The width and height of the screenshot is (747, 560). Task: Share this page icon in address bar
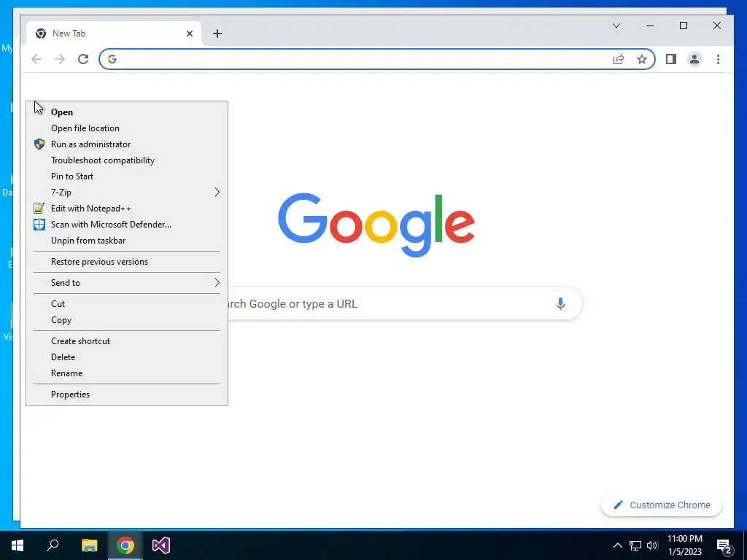pos(619,59)
